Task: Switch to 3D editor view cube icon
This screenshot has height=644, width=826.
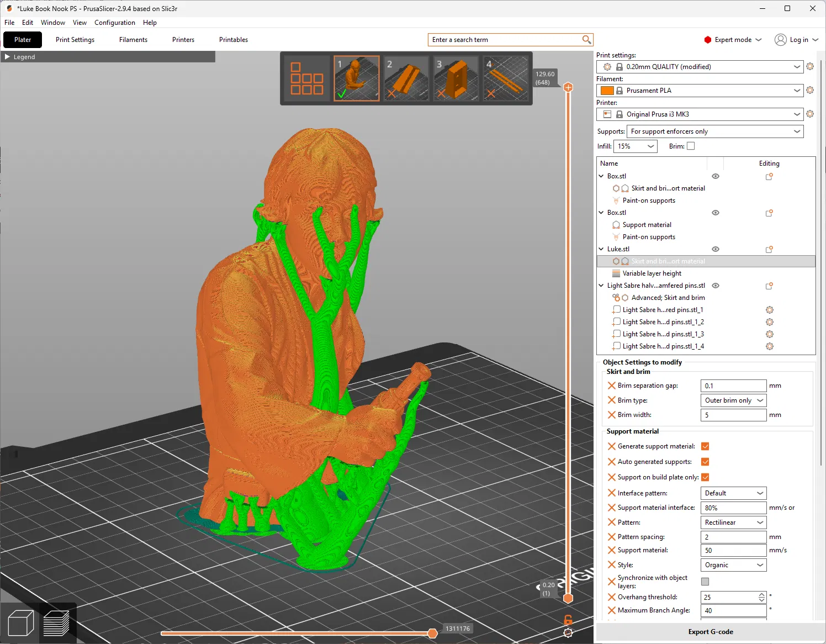Action: [x=21, y=624]
